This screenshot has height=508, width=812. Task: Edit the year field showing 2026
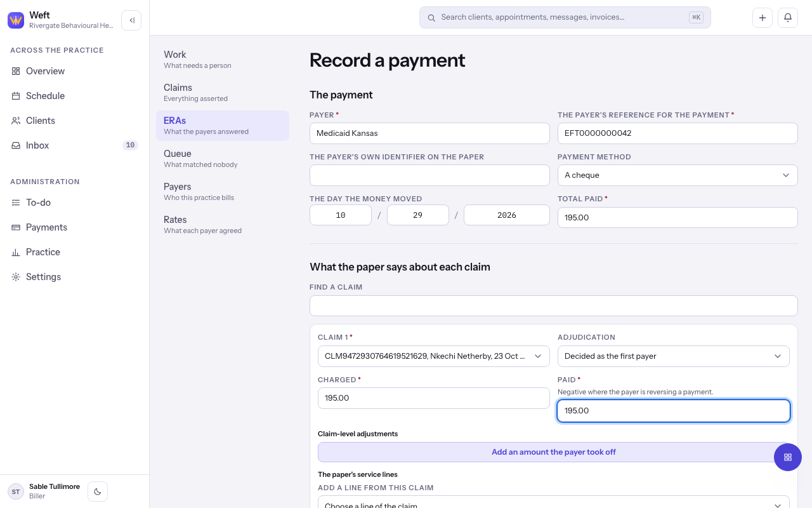[507, 215]
